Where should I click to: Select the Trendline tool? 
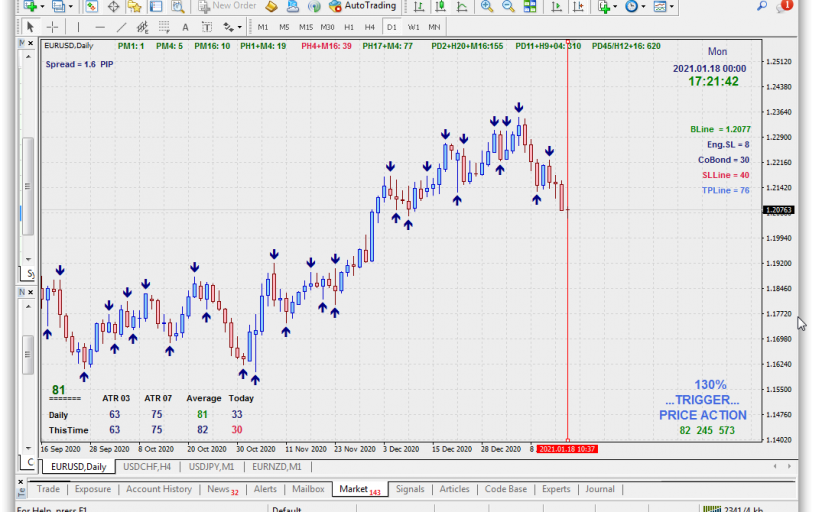pyautogui.click(x=121, y=27)
